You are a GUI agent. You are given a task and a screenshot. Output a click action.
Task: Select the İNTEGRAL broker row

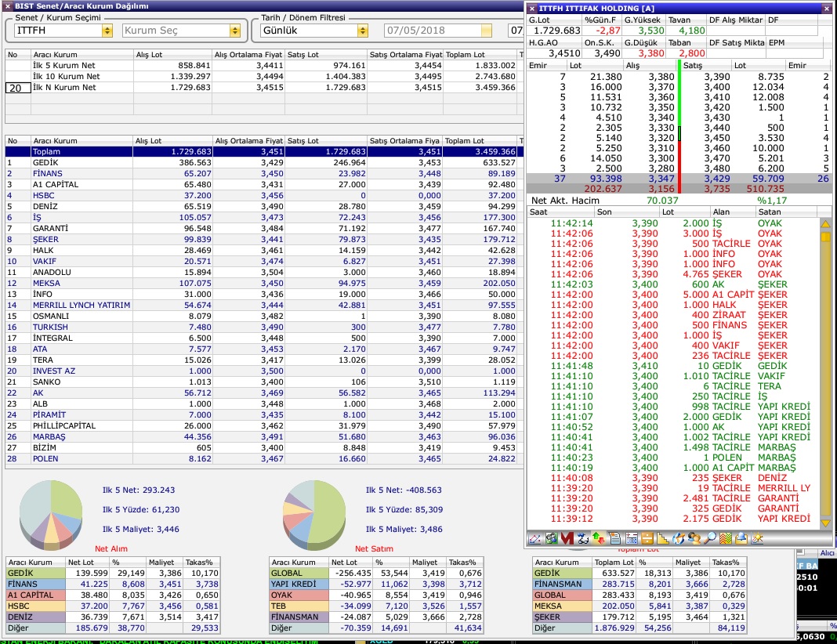pos(264,338)
